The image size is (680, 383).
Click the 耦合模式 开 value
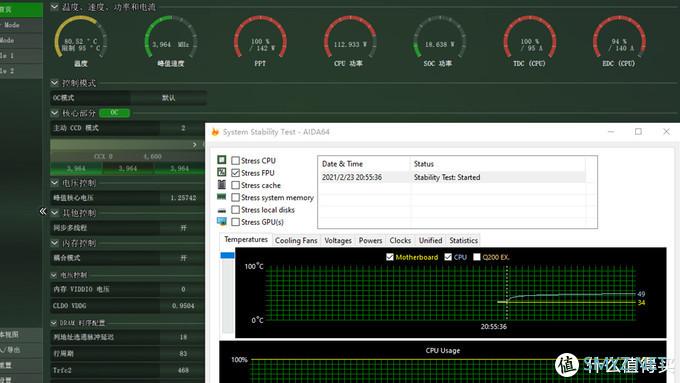tap(183, 258)
